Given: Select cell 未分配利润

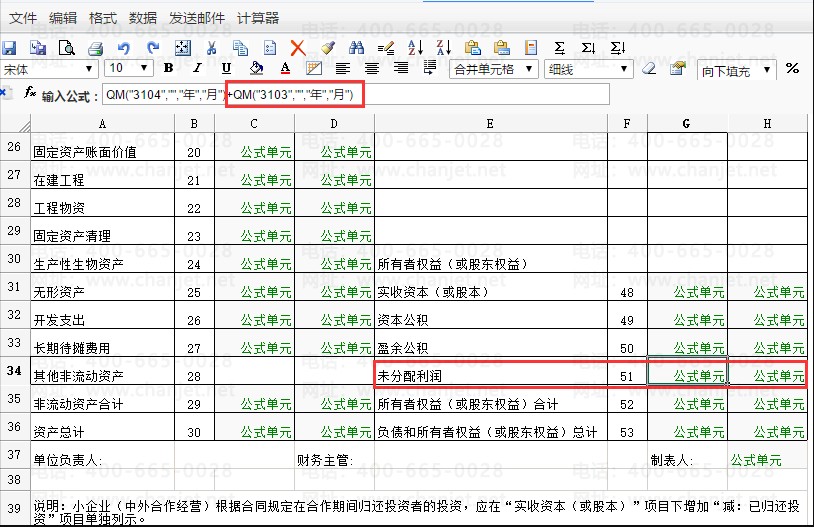Looking at the screenshot, I should tap(491, 371).
